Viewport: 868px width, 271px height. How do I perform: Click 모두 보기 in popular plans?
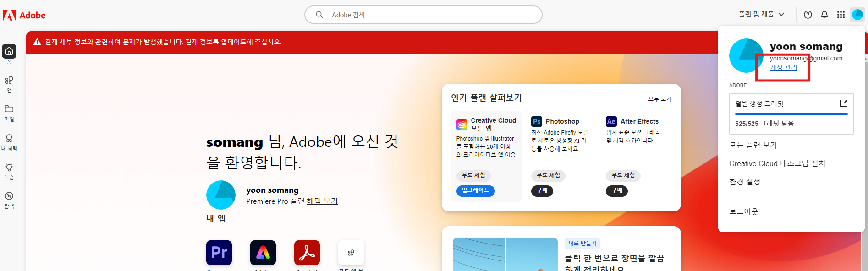pyautogui.click(x=660, y=99)
